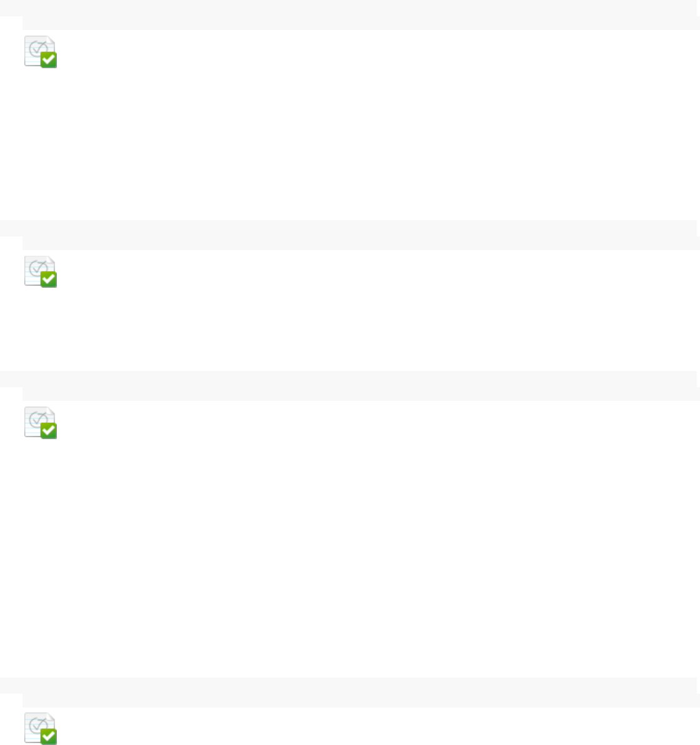Open the second completed task document icon
This screenshot has height=745, width=700.
(41, 271)
